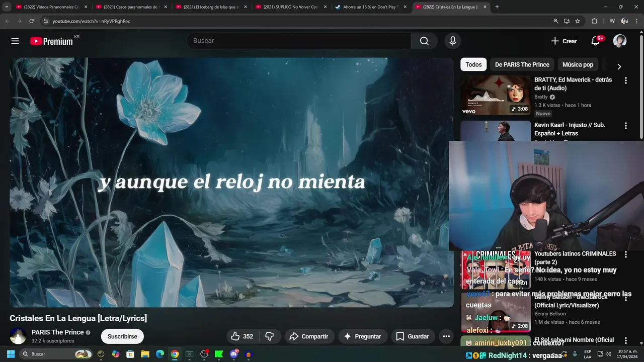Screen dimensions: 644x362
Task: Select the Música pop filter chip
Action: (x=578, y=64)
